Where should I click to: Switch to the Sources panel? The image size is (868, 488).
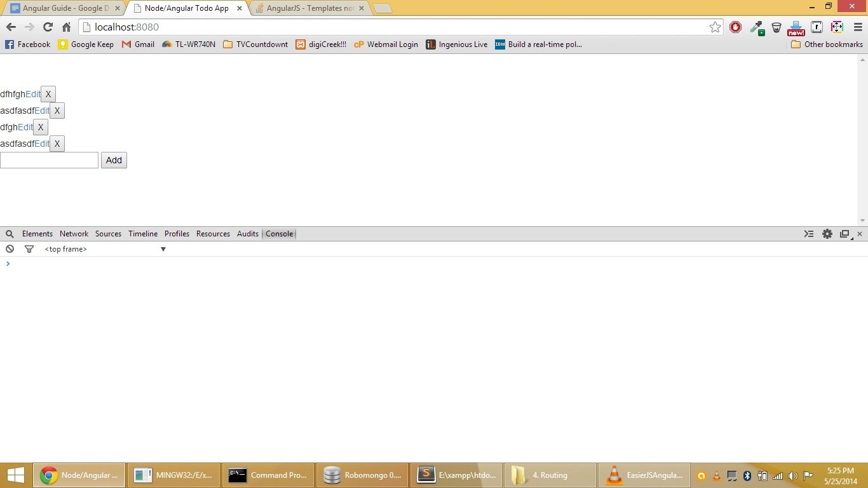click(x=108, y=234)
